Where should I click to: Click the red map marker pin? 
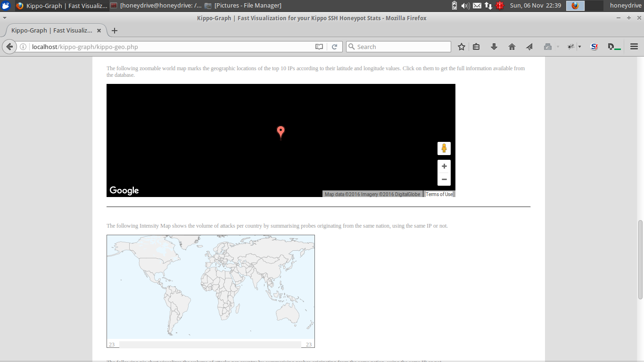pos(281,132)
